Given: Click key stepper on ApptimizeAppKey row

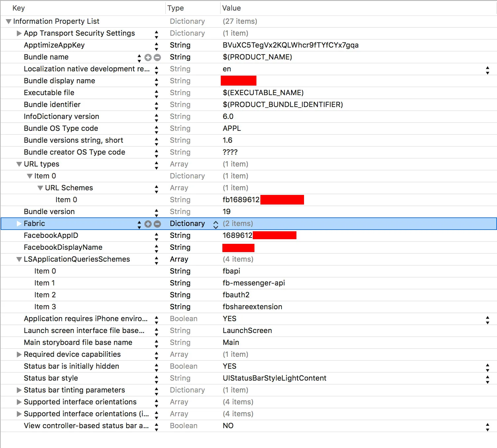Looking at the screenshot, I should [156, 46].
